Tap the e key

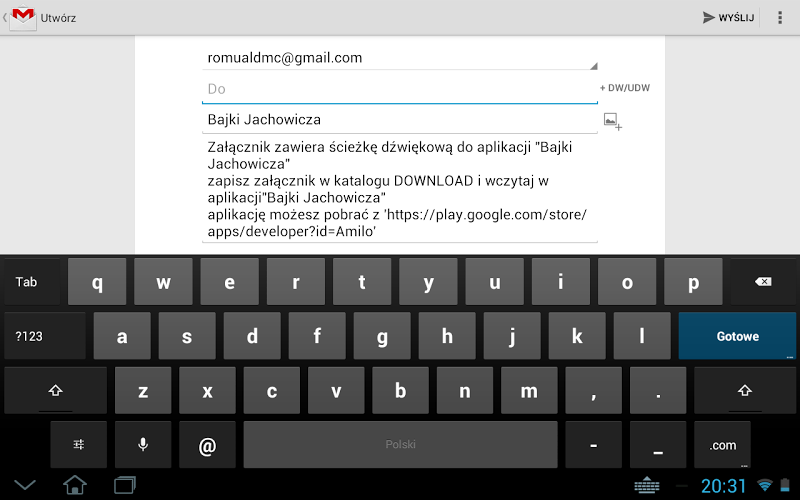coord(230,282)
